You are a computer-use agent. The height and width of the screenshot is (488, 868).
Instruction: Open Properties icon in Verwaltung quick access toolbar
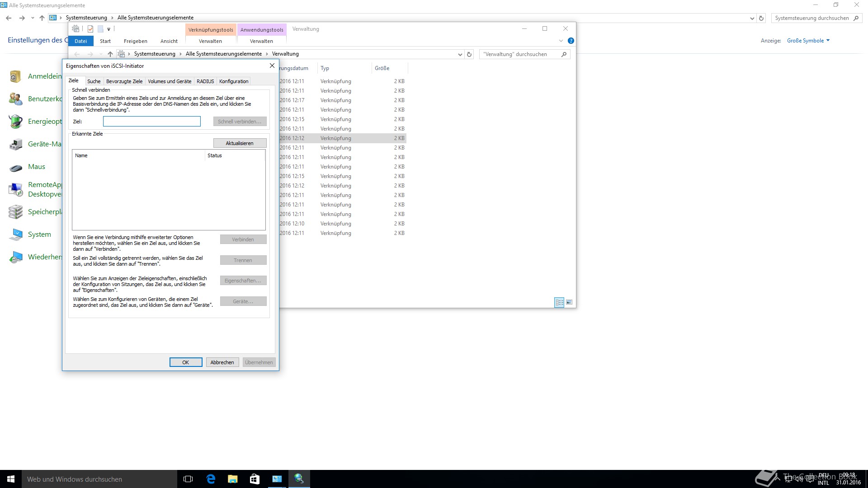tap(90, 29)
